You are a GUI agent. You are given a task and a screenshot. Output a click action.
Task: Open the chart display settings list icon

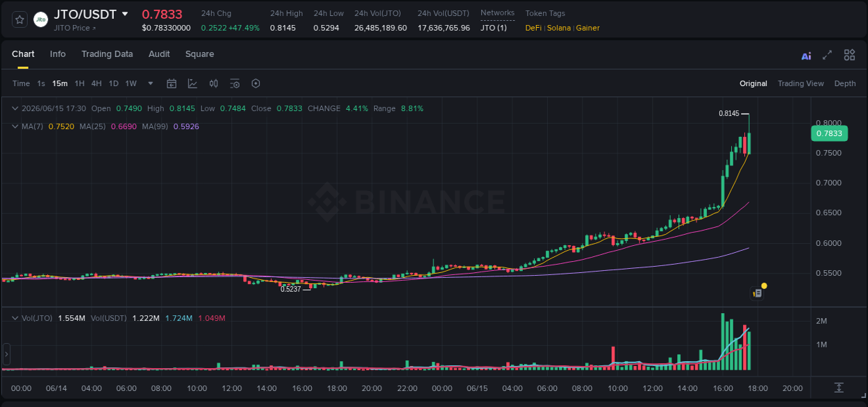(x=235, y=83)
